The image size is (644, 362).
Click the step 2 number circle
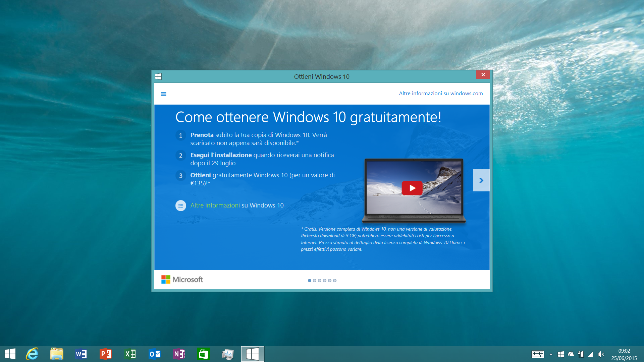click(181, 156)
